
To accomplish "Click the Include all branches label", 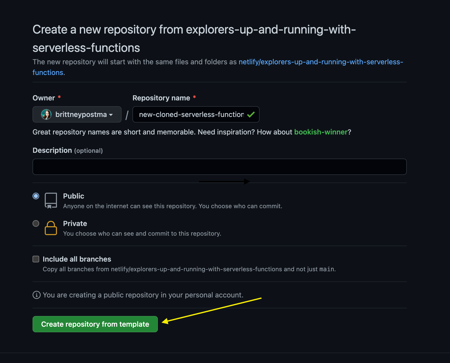I will pyautogui.click(x=77, y=259).
